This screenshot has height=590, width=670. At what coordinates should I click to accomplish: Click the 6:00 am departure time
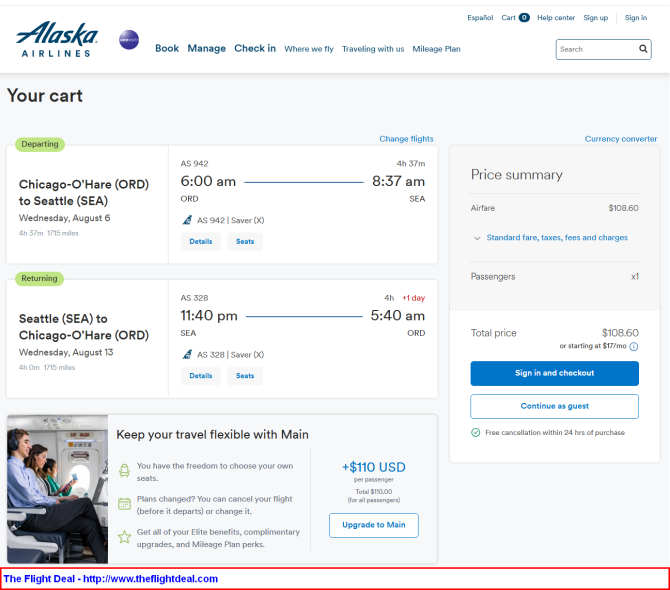coord(208,181)
